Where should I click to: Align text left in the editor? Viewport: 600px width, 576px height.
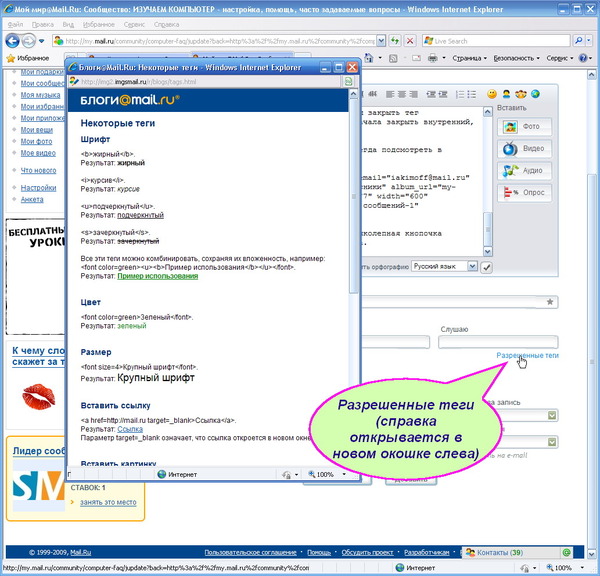[390, 94]
